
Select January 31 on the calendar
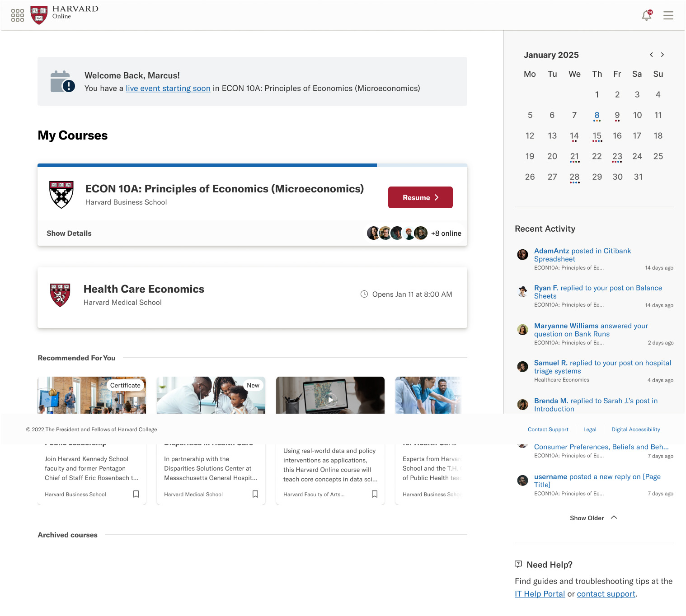638,177
